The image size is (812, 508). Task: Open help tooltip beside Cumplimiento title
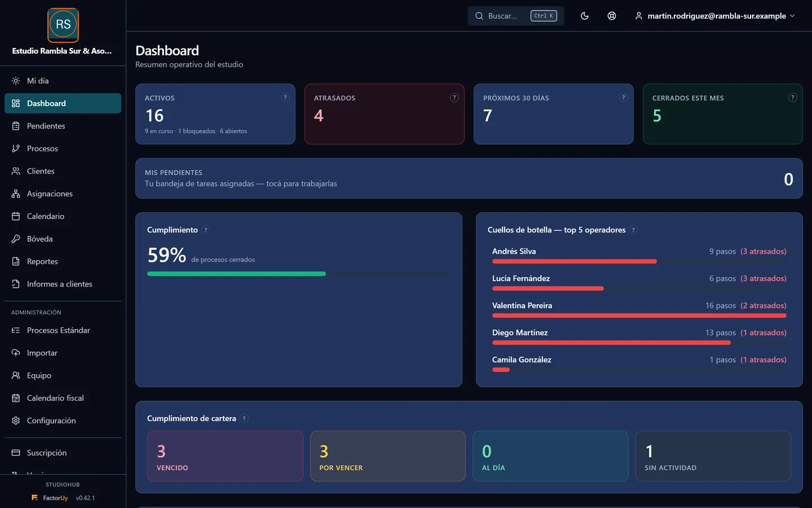pos(206,230)
